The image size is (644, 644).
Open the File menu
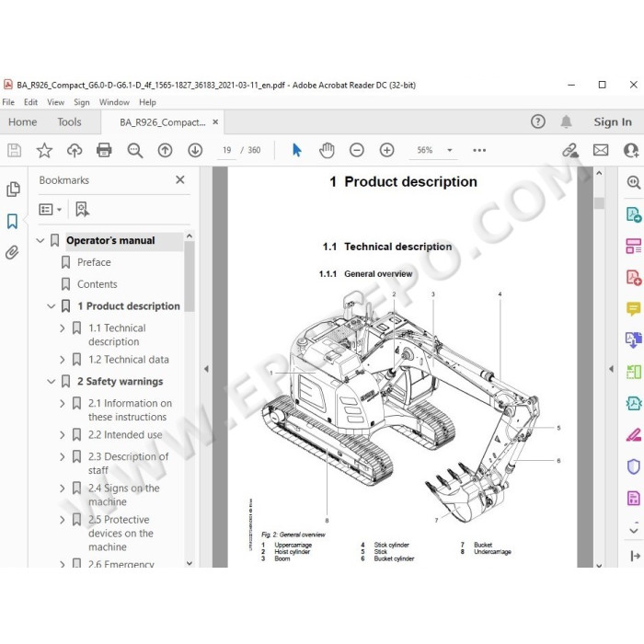click(8, 102)
